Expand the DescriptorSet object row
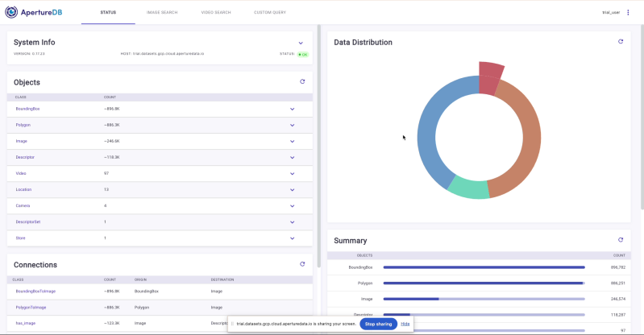 (292, 222)
